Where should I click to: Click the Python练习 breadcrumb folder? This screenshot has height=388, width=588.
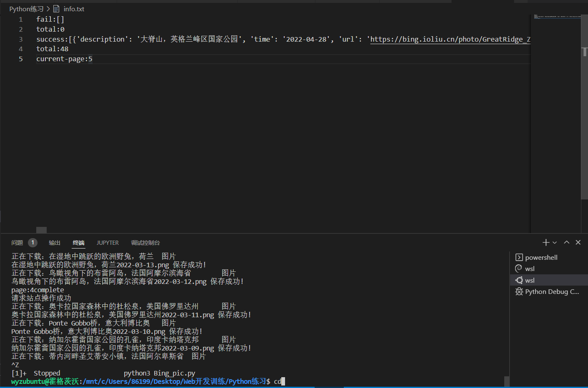click(x=26, y=9)
